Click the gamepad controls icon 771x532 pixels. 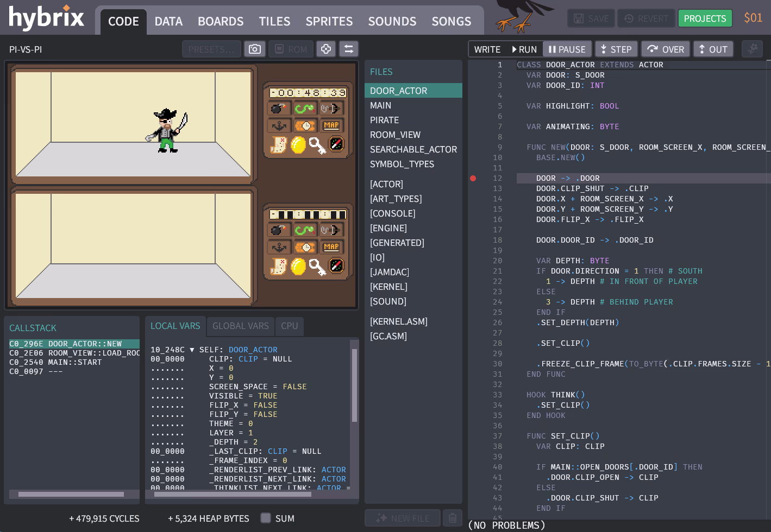point(326,49)
